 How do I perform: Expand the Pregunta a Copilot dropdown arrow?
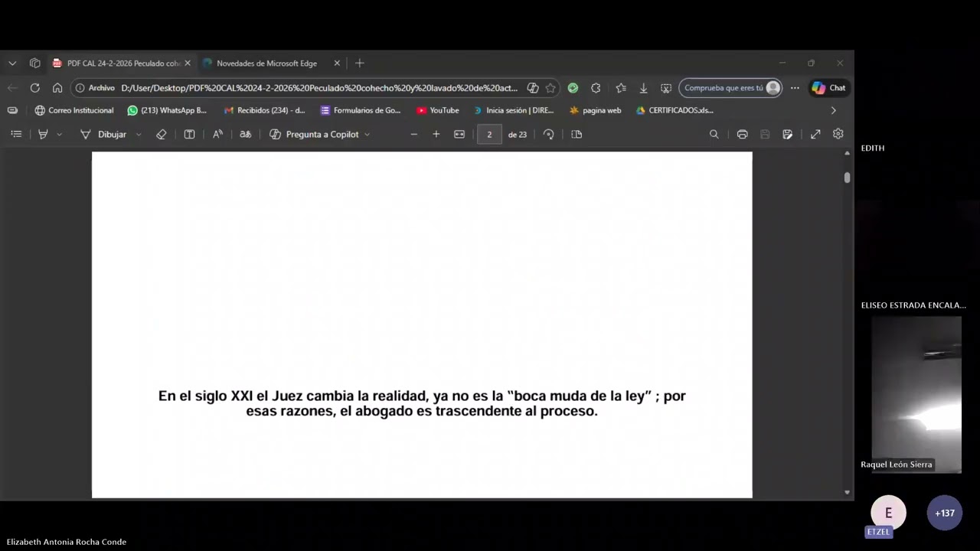[367, 134]
